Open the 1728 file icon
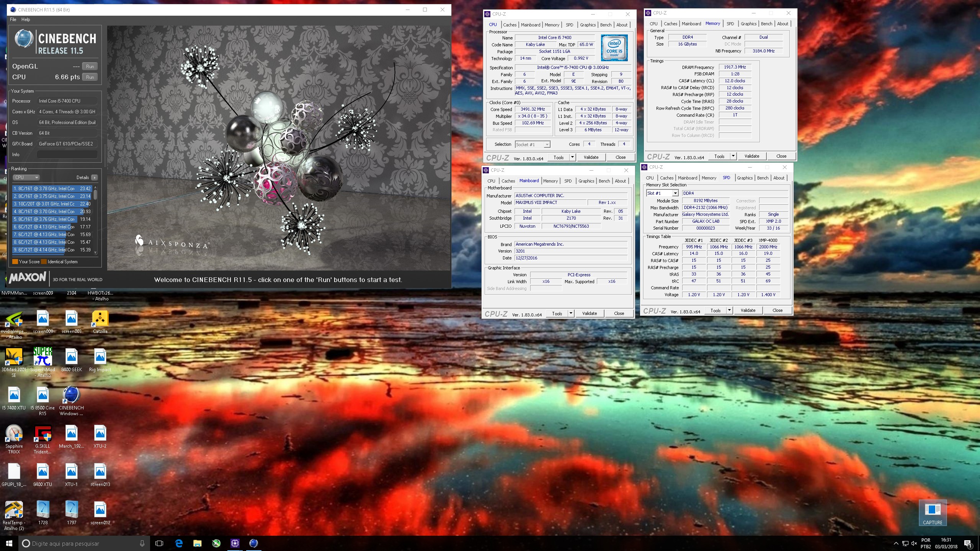This screenshot has width=980, height=551. click(43, 510)
